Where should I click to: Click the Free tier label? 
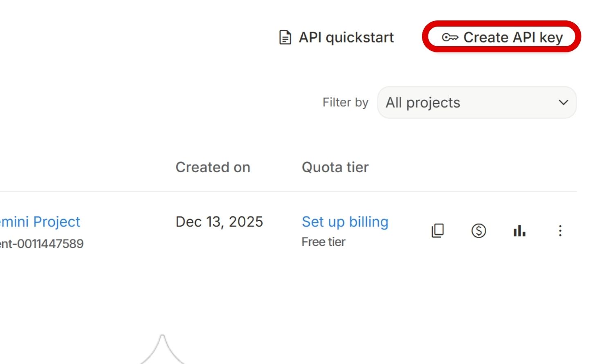pos(323,242)
